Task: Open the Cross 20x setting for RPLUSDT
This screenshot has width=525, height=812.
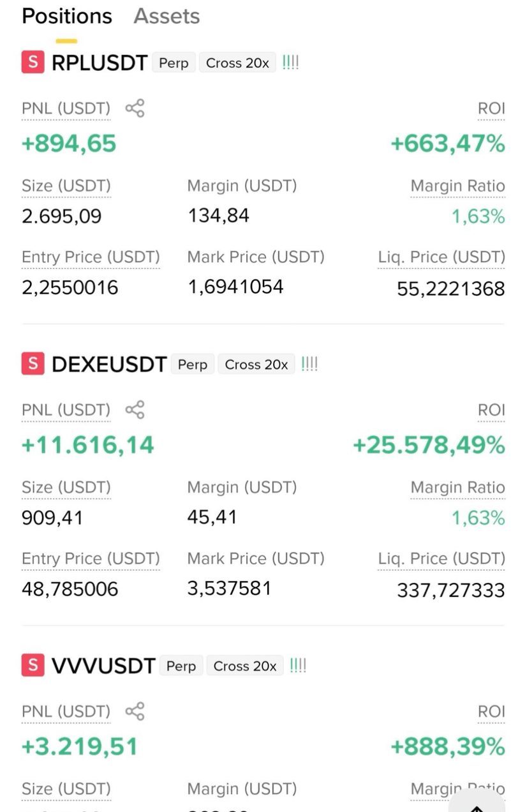Action: point(237,63)
